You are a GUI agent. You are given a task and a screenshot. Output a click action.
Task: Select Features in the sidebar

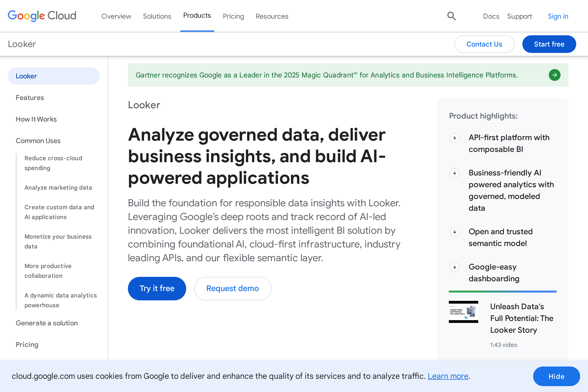(29, 98)
